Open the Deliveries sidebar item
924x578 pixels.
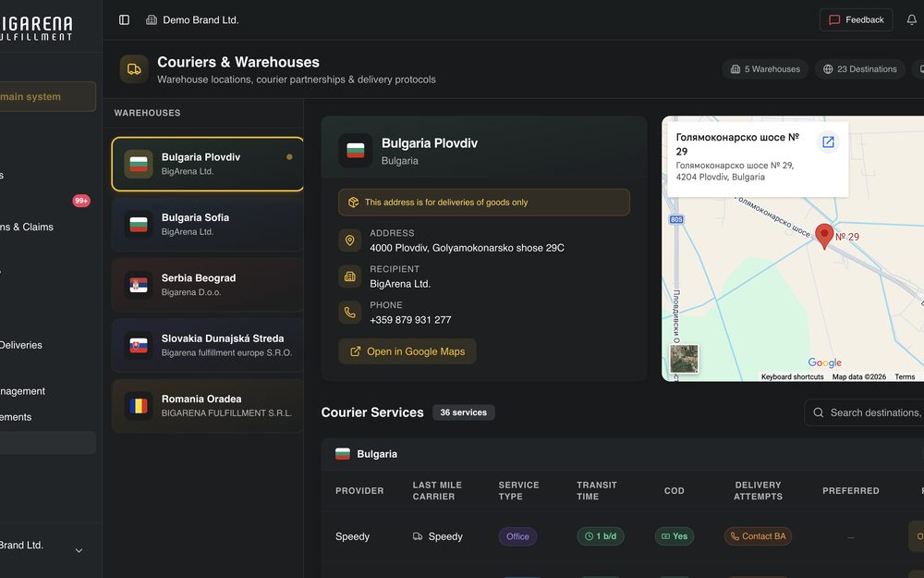[x=21, y=345]
